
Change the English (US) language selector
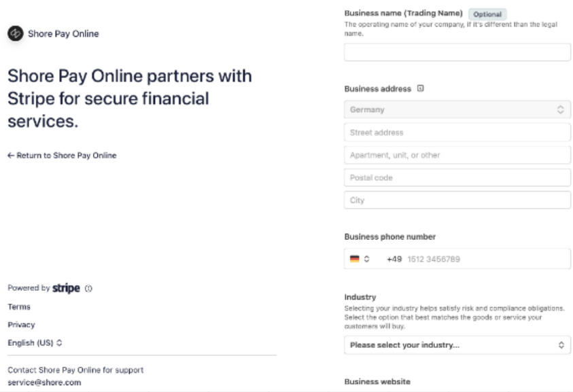pos(35,342)
